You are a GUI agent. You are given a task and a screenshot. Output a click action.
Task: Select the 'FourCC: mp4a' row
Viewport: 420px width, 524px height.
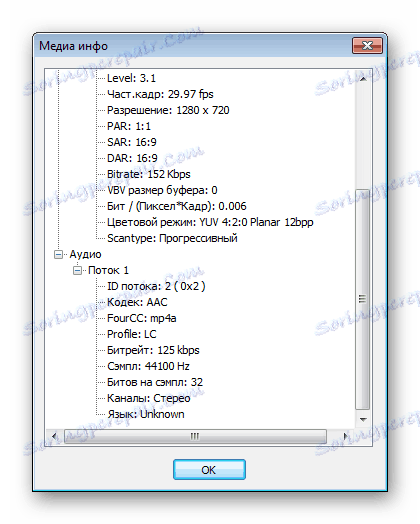142,319
